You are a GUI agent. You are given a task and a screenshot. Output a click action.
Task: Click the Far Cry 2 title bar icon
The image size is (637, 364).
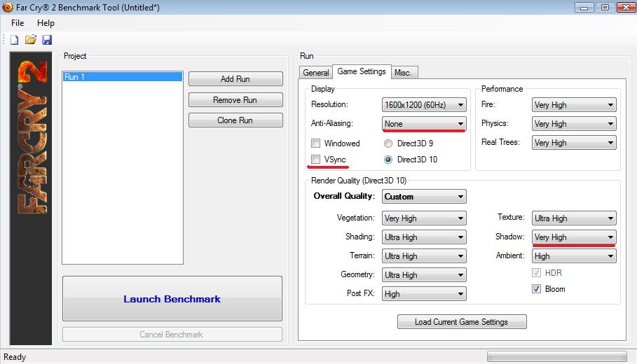[x=7, y=7]
